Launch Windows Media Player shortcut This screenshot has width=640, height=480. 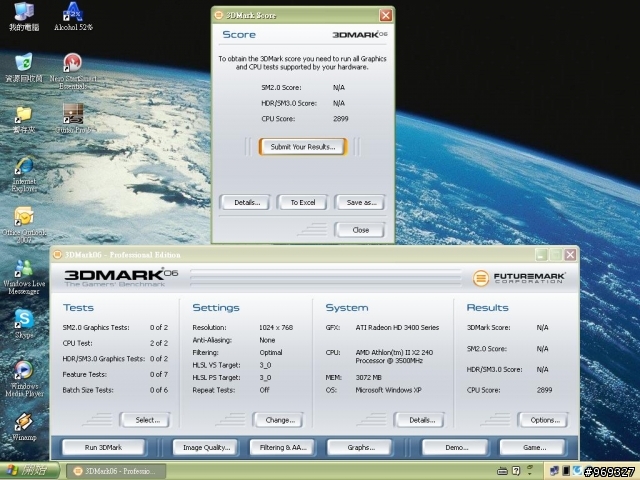(24, 379)
